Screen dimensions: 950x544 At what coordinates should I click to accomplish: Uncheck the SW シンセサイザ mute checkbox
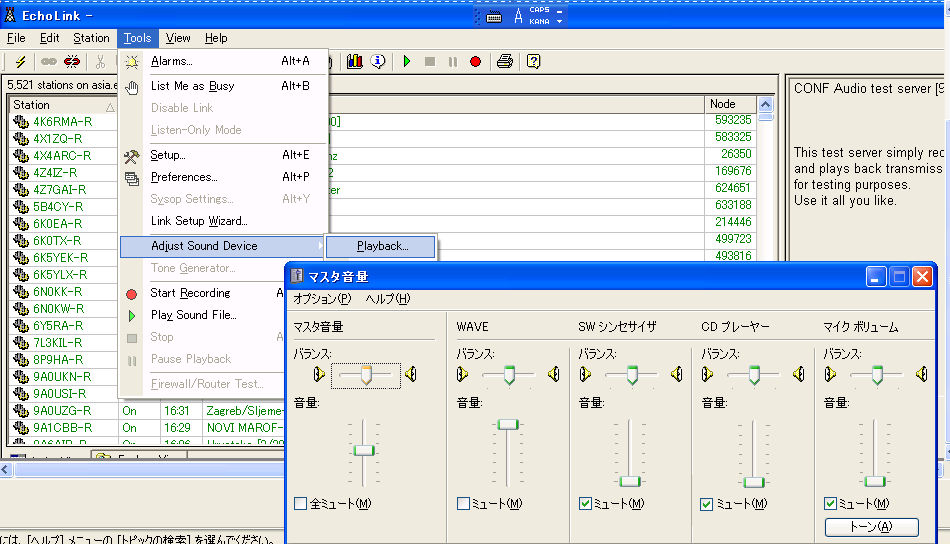(585, 503)
